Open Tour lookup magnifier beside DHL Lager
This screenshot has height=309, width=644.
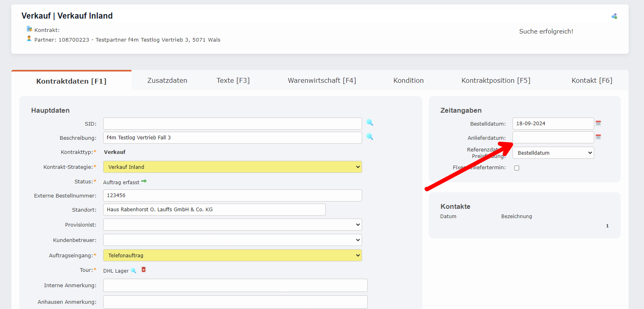(x=133, y=271)
